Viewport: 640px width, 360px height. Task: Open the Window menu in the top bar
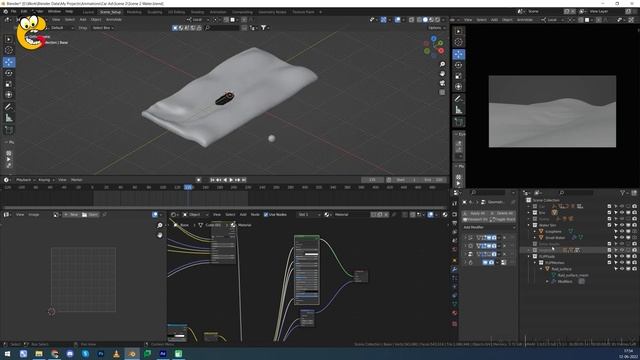[54, 11]
